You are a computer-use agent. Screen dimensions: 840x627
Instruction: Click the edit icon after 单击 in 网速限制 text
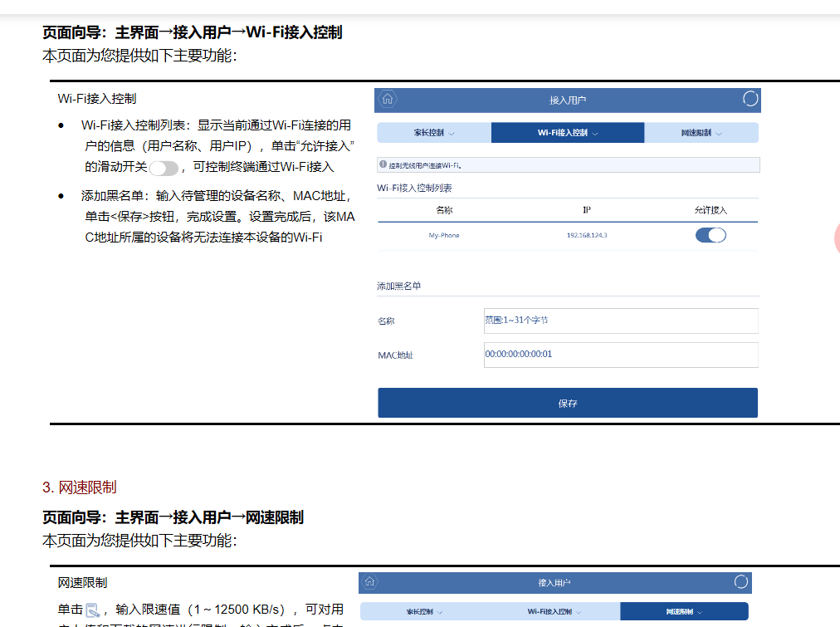(x=93, y=610)
